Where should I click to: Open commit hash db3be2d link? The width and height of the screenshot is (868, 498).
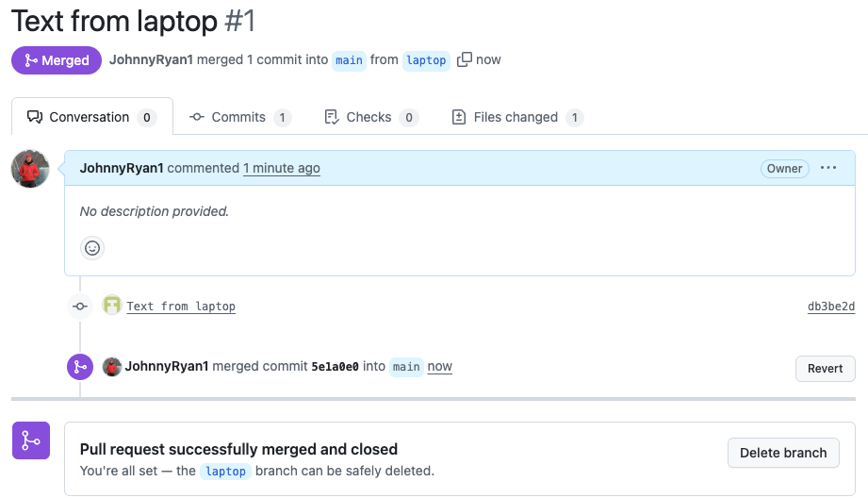point(831,307)
